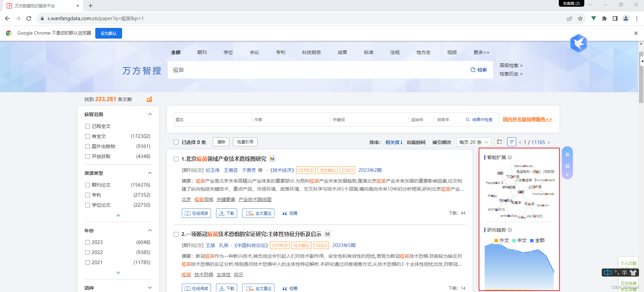
Task: Open the 每页 20 条 dropdown
Action: tap(474, 142)
